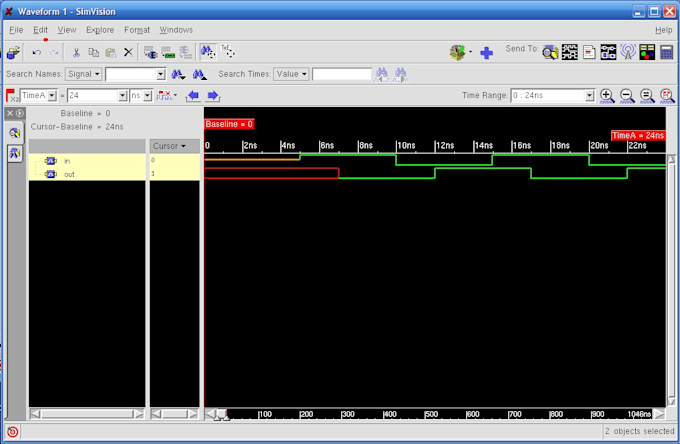Find next time value with binoculars

[x=400, y=75]
